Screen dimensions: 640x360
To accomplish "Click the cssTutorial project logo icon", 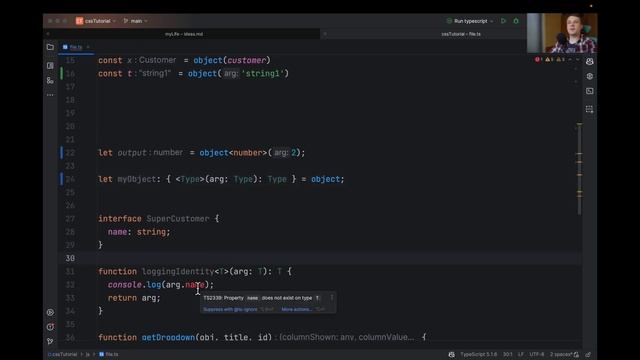I will (79, 21).
